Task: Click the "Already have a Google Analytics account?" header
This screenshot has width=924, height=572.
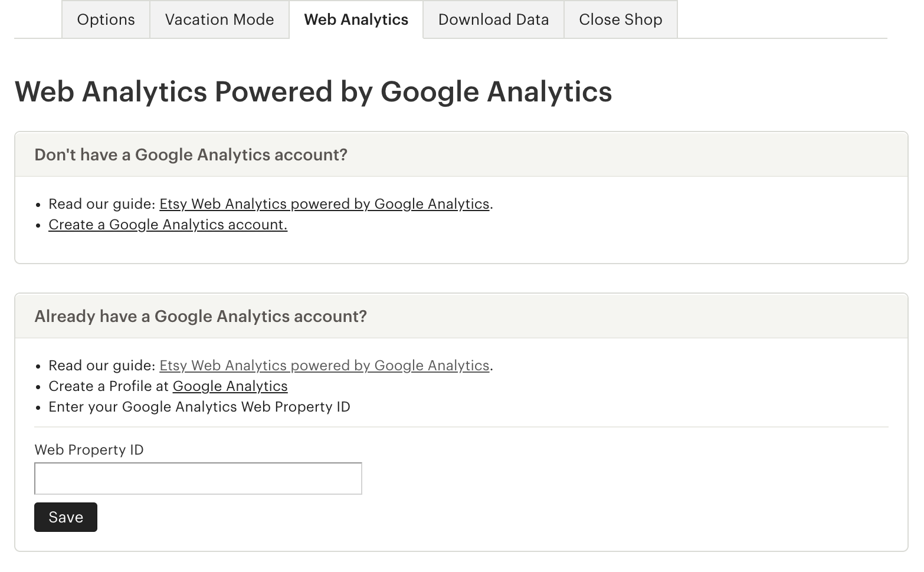Action: pos(200,316)
